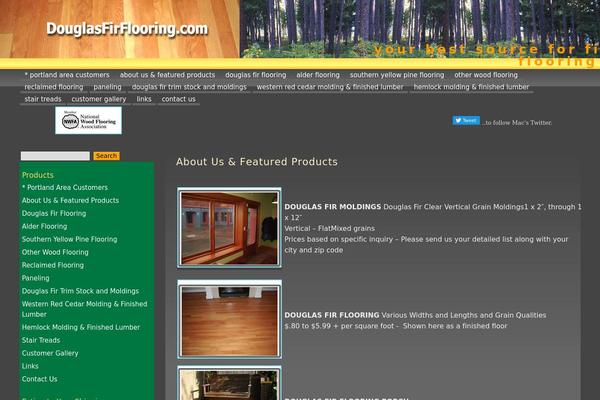Click the search text field
Viewport: 600px width, 400px height.
tap(55, 156)
